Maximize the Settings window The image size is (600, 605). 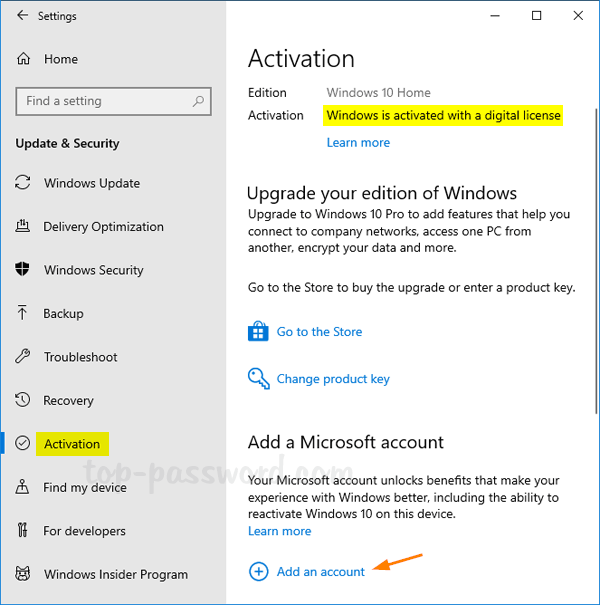click(536, 15)
